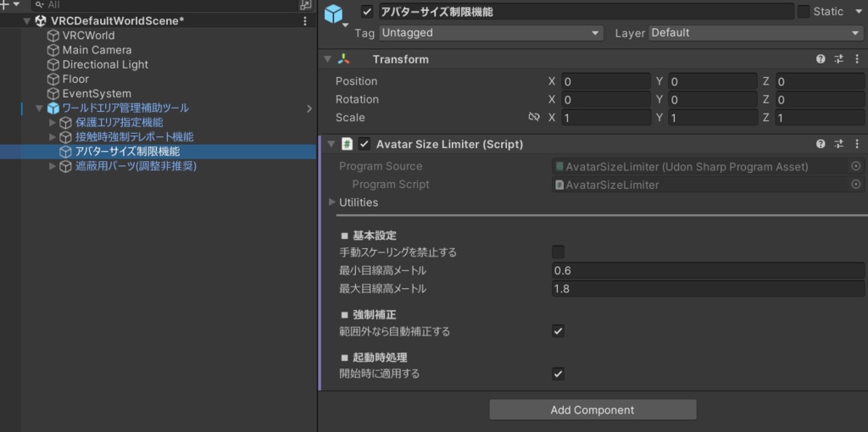Click the large GameObject cube icon in Inspector

(334, 14)
